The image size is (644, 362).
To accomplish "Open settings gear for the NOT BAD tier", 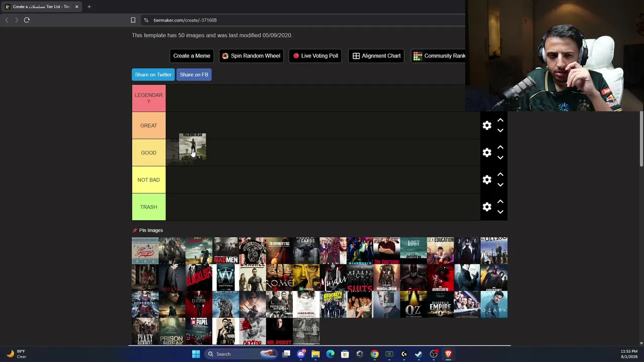I will pyautogui.click(x=487, y=180).
